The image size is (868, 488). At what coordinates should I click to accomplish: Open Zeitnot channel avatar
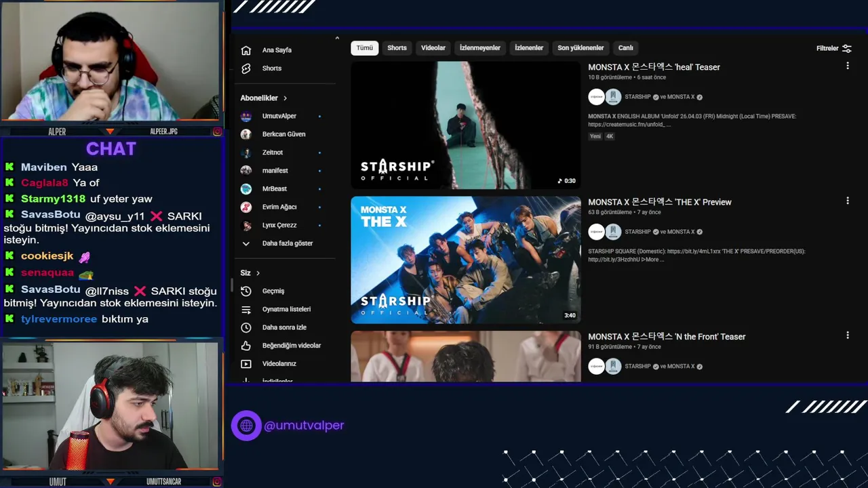point(246,152)
